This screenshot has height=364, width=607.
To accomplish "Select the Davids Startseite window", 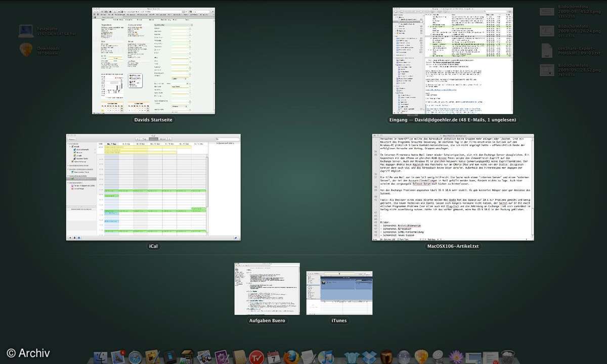I will click(153, 61).
